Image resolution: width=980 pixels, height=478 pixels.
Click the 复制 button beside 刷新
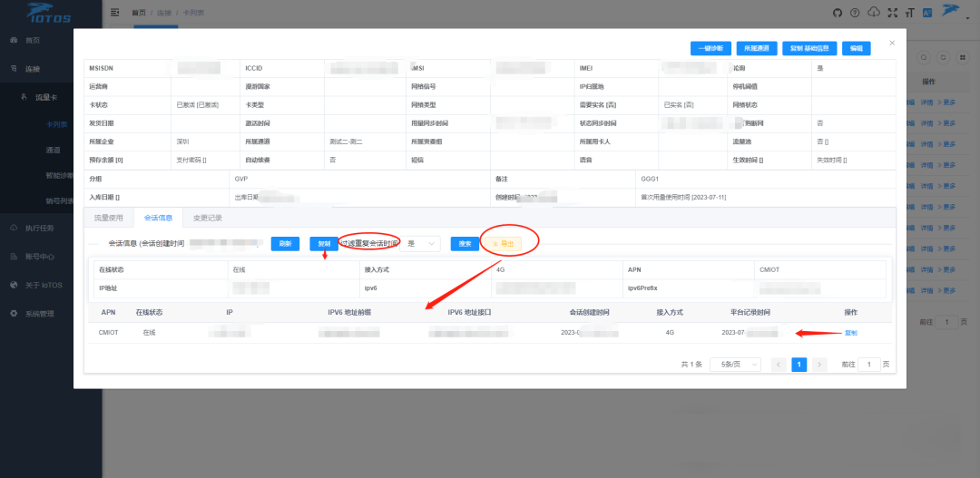[x=324, y=244]
